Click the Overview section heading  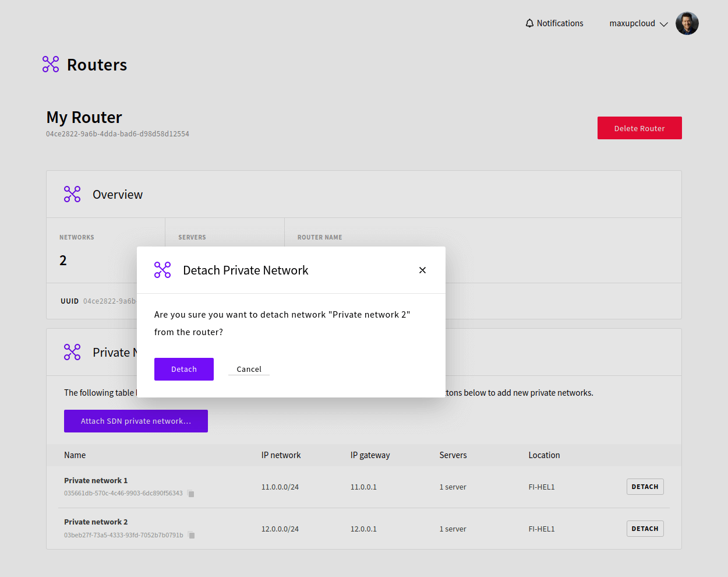(x=118, y=195)
